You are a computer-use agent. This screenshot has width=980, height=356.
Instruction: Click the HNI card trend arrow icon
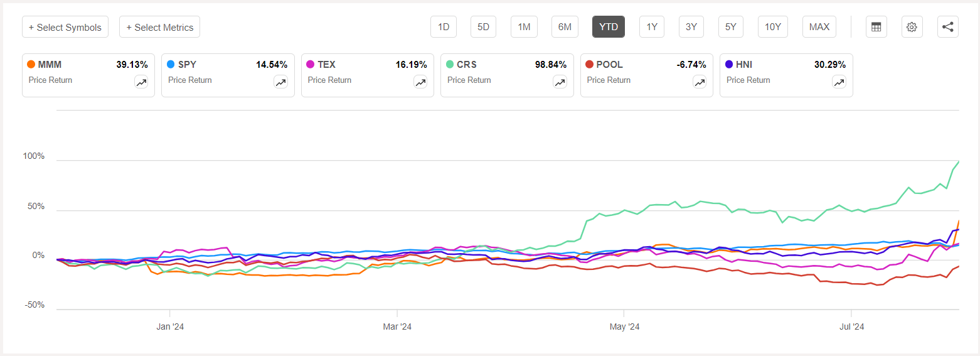pos(839,82)
